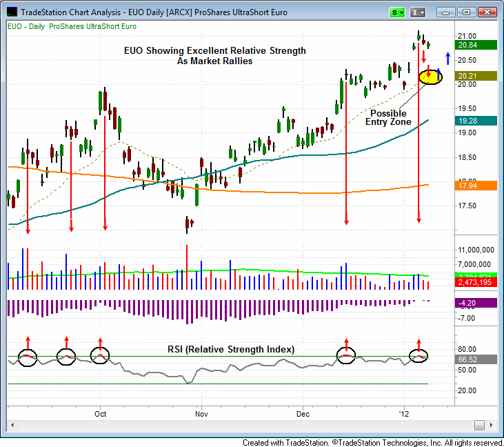Click the Oct label on time axis
This screenshot has width=504, height=447.
[x=100, y=414]
